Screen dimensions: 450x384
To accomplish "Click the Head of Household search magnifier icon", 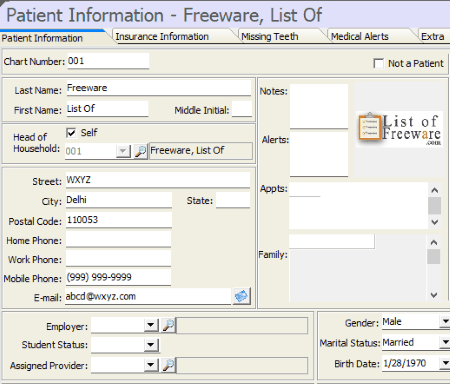I will (x=141, y=151).
